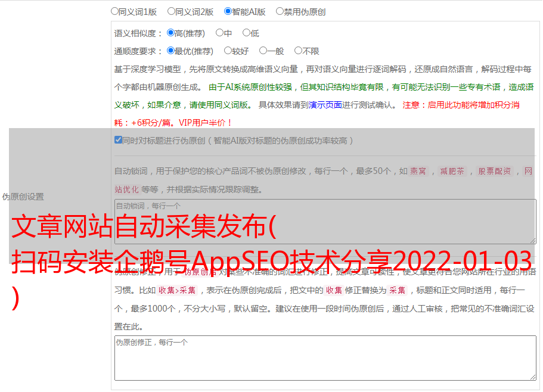Click into the 自动锁词 text area
The height and width of the screenshot is (392, 543).
[324, 222]
